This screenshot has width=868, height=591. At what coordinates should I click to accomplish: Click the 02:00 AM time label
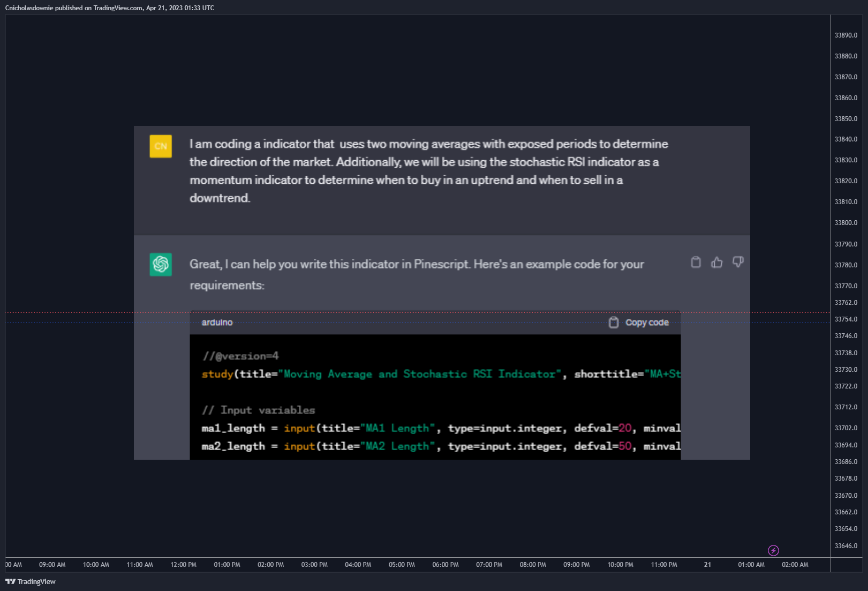click(x=795, y=565)
